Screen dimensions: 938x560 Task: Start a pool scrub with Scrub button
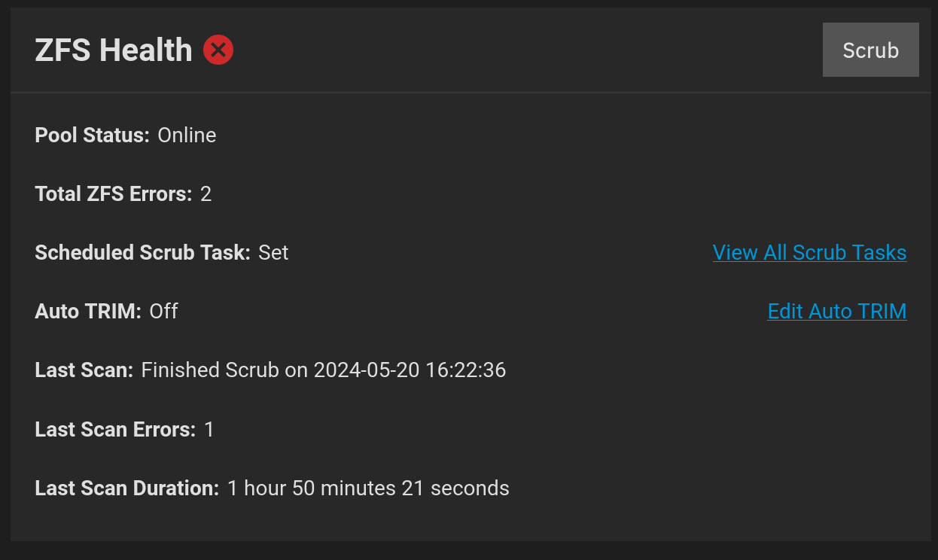pos(871,50)
